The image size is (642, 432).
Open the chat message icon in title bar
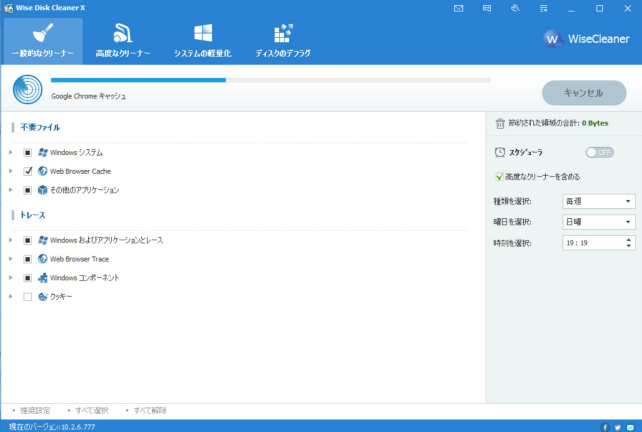click(x=487, y=9)
